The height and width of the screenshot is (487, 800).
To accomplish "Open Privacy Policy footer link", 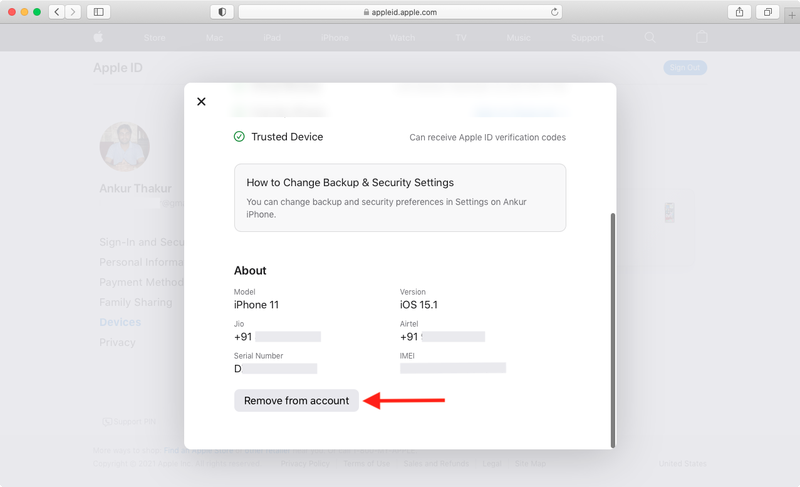I will [x=305, y=464].
